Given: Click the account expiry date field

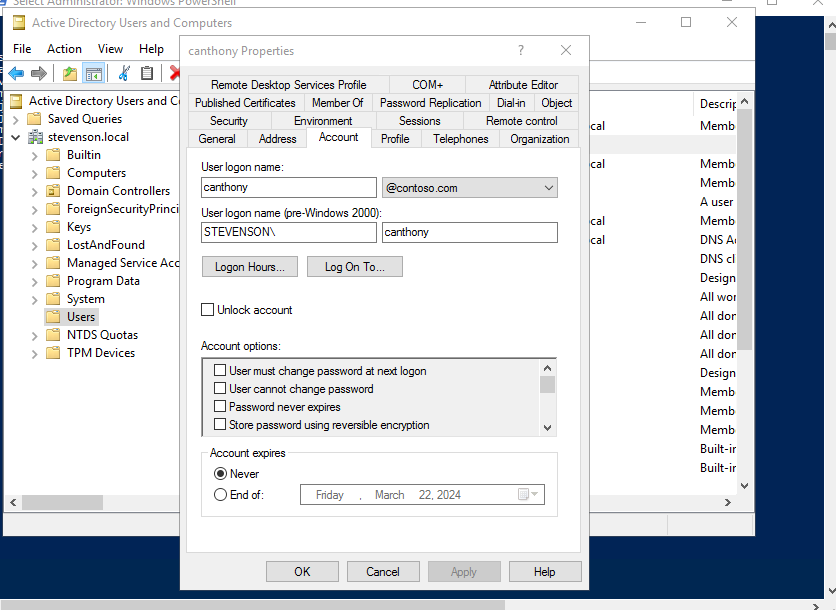Looking at the screenshot, I should coord(422,494).
